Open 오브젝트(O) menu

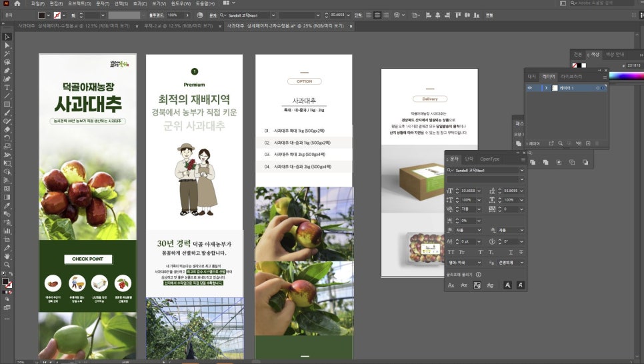79,3
